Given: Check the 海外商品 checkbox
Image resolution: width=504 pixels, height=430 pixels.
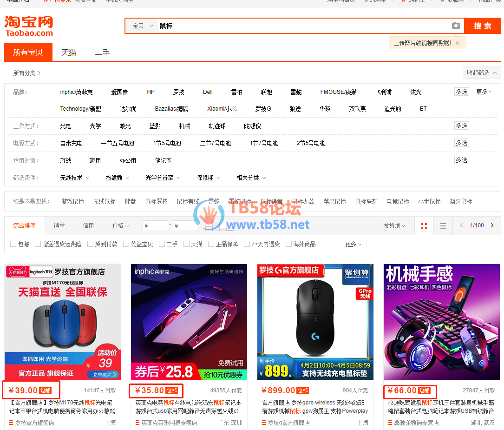Looking at the screenshot, I should (x=288, y=244).
